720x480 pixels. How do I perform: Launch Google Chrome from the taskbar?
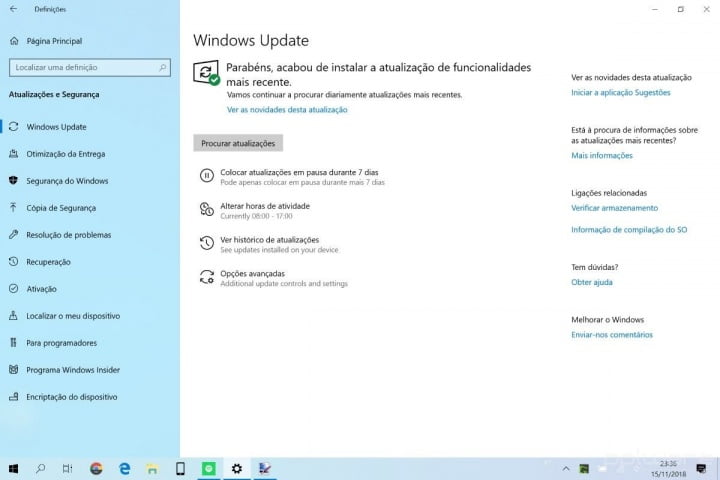[x=96, y=469]
